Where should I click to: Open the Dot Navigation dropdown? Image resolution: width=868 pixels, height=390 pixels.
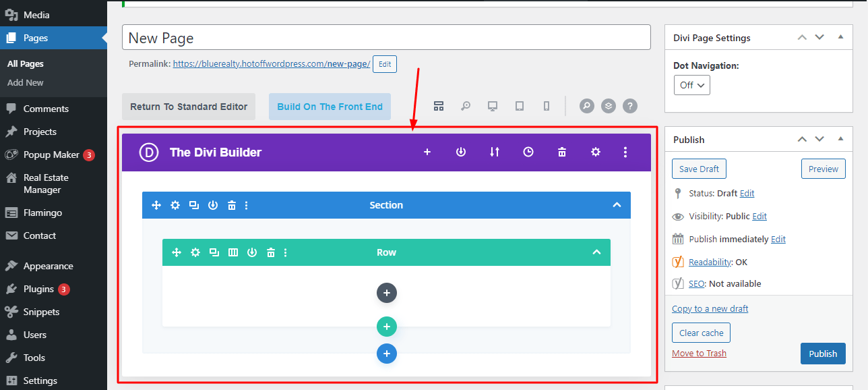click(x=692, y=85)
